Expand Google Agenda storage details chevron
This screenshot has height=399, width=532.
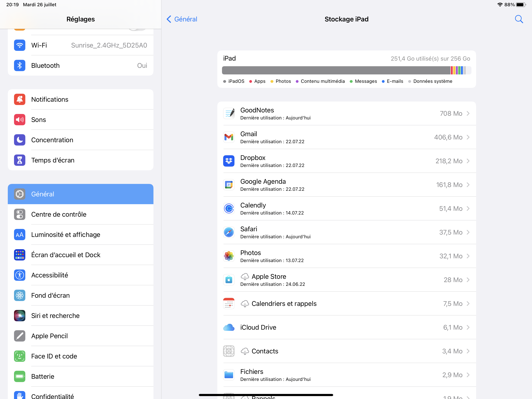pos(468,184)
